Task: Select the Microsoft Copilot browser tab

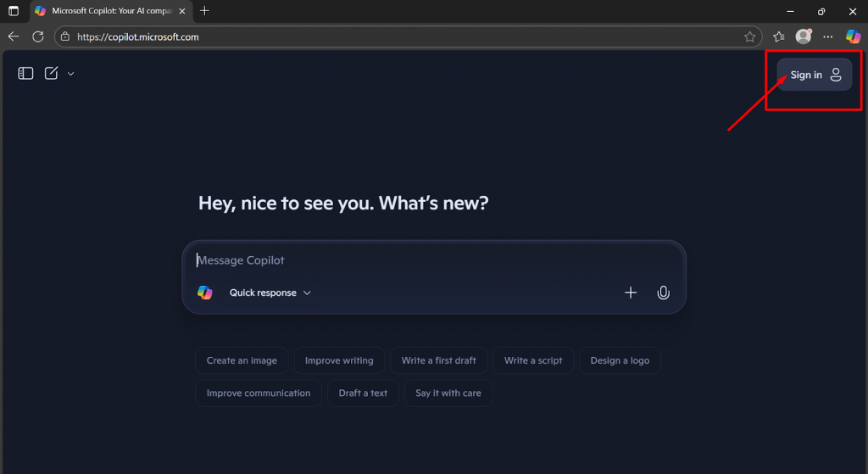Action: [111, 11]
